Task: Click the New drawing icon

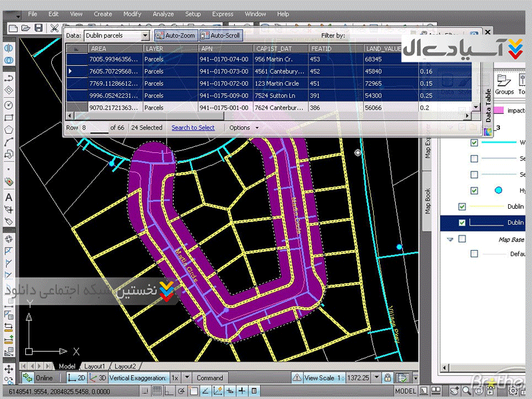Action: pyautogui.click(x=11, y=28)
